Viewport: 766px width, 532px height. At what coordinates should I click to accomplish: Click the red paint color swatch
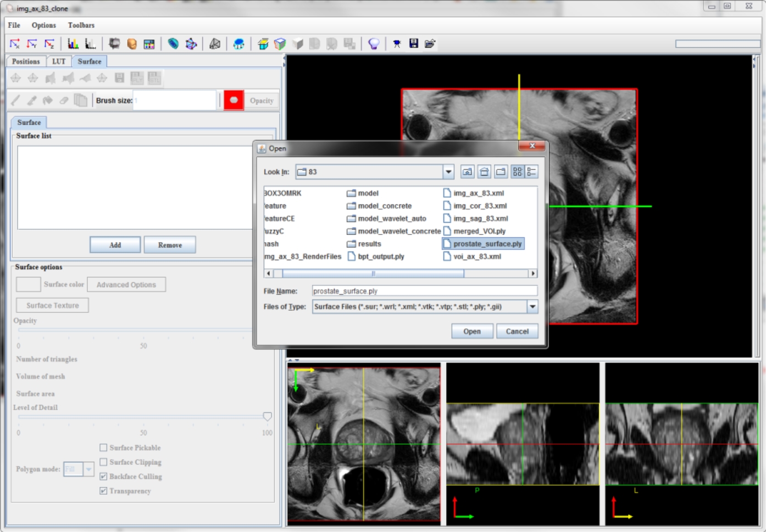(234, 100)
